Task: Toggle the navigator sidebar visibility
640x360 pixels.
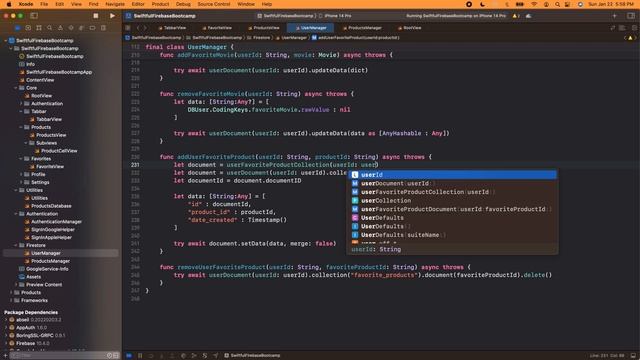Action: pyautogui.click(x=34, y=16)
